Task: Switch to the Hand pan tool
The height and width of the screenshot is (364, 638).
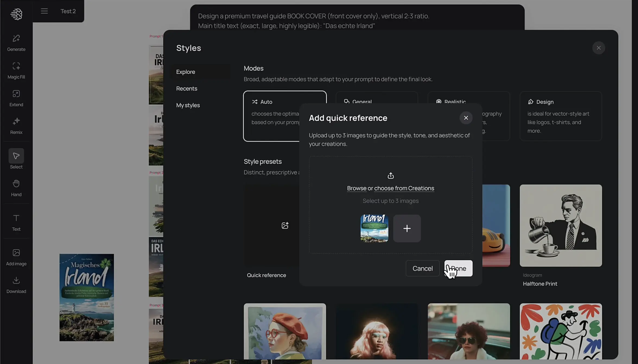Action: coord(16,188)
